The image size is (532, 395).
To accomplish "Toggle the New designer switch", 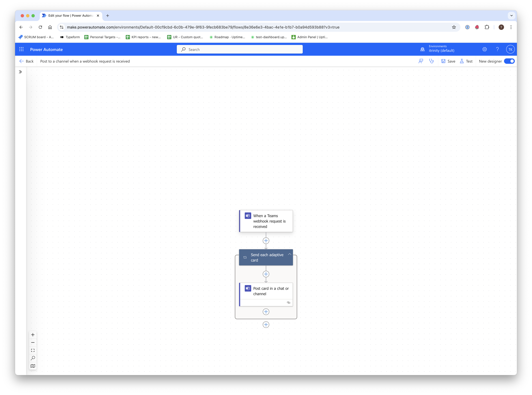I will click(x=509, y=61).
